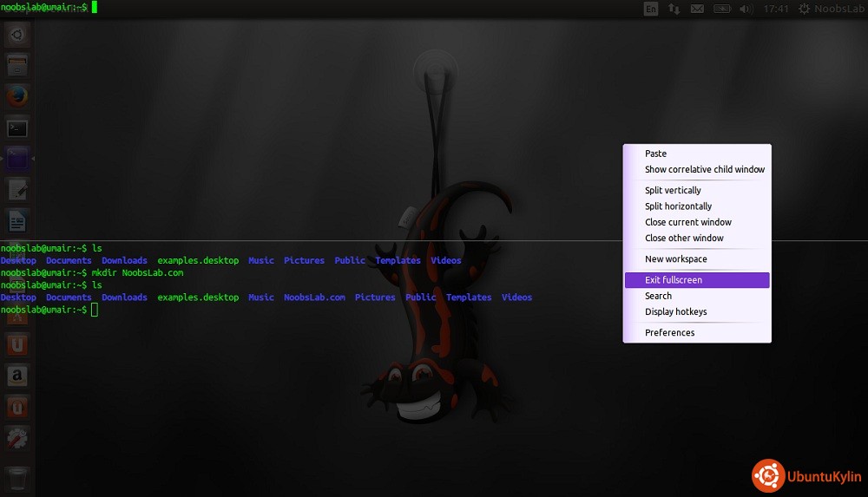Image resolution: width=868 pixels, height=497 pixels.
Task: Open the mail messaging indicator
Action: (x=697, y=9)
